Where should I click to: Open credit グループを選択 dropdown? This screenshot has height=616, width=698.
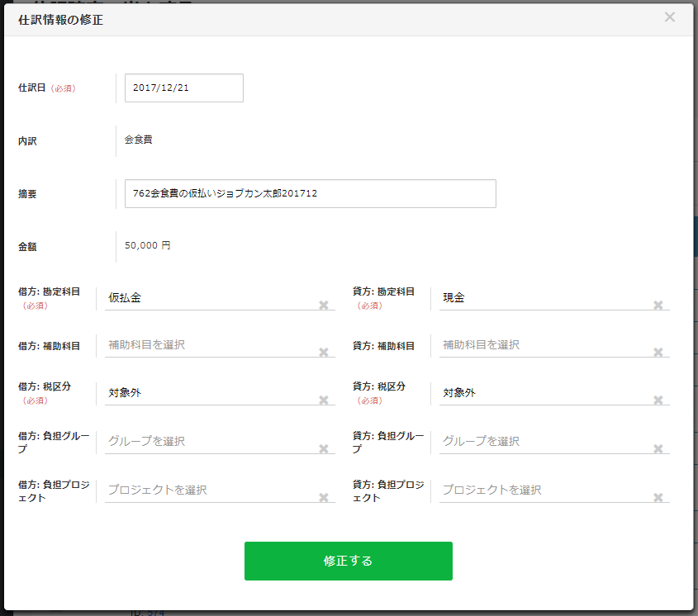[541, 442]
